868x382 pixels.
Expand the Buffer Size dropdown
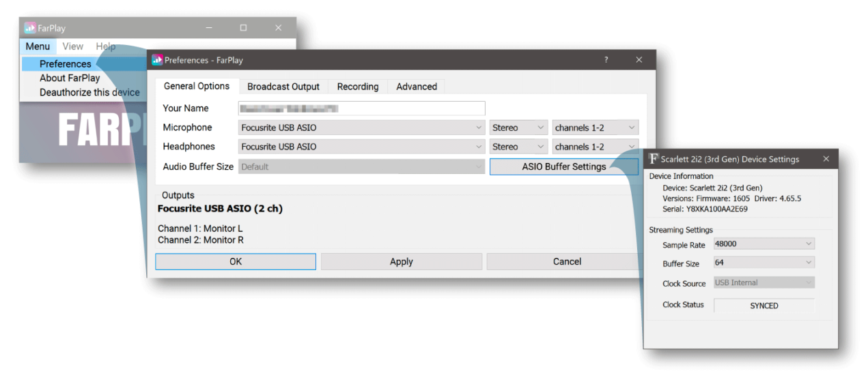tap(764, 263)
